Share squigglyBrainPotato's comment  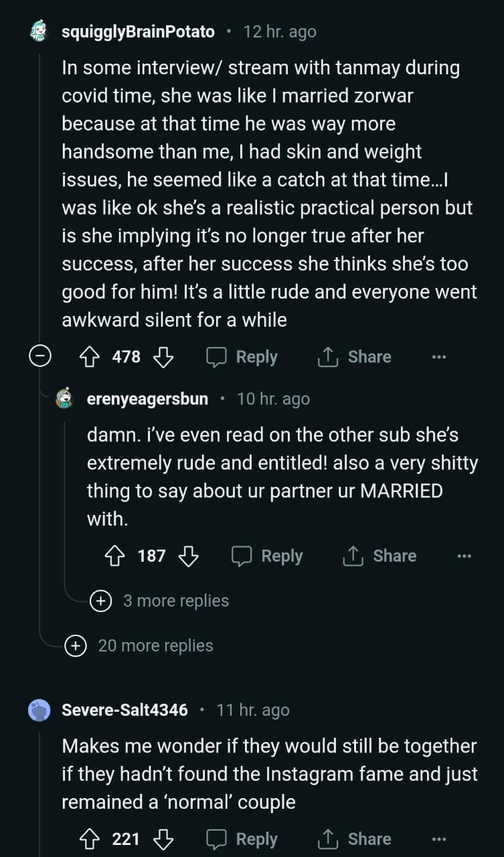(354, 357)
